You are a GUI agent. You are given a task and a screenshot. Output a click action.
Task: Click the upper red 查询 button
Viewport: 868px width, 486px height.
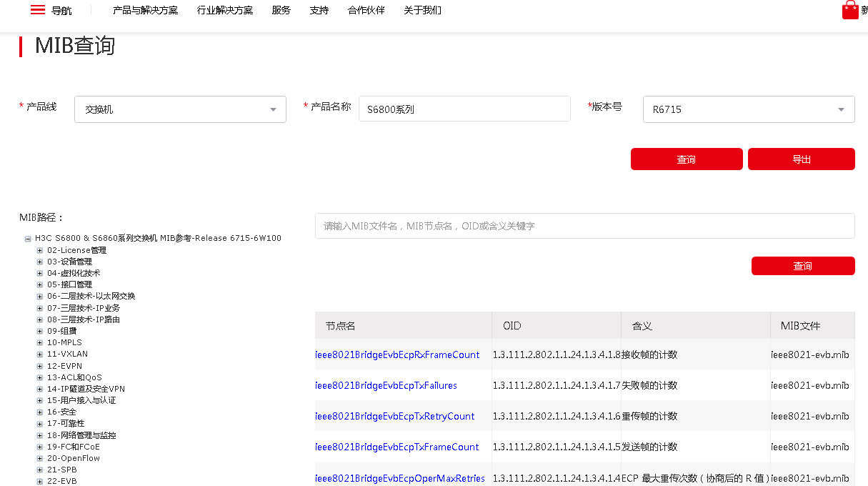tap(687, 159)
